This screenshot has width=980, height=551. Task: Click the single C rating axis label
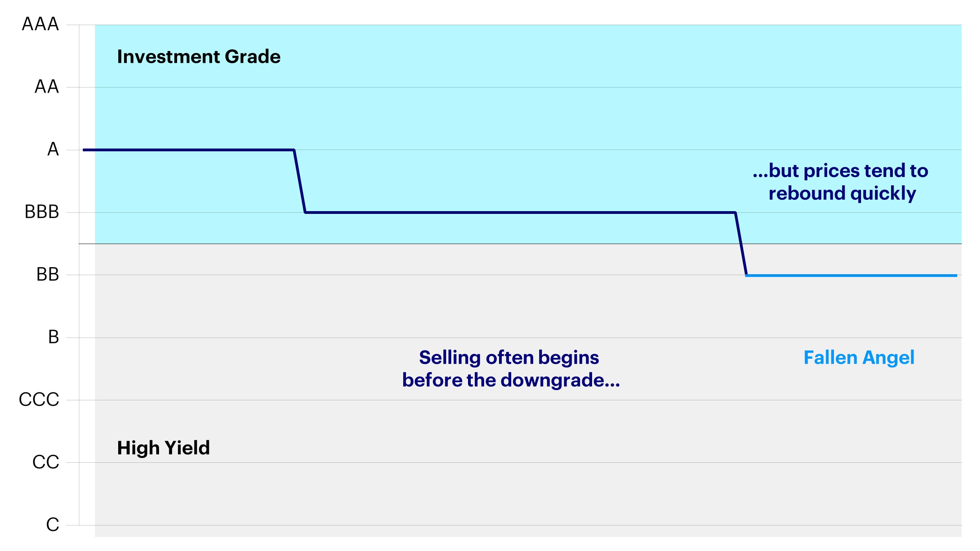53,524
